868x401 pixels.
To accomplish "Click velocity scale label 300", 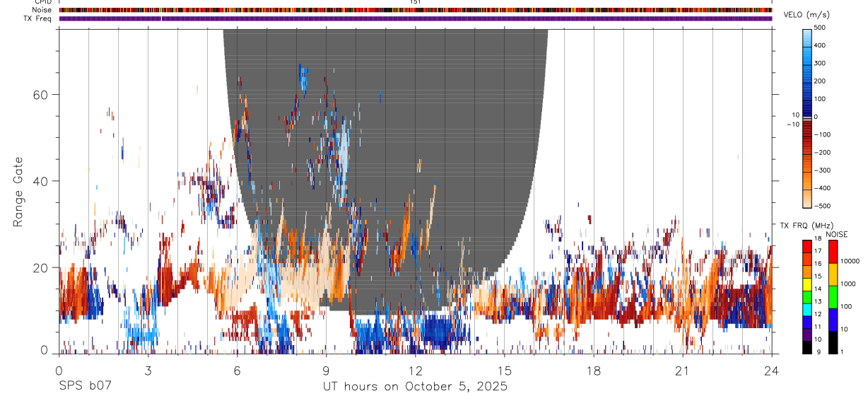I will pyautogui.click(x=820, y=63).
